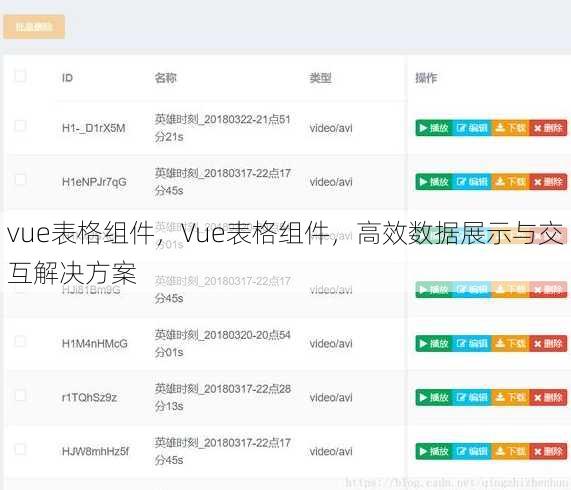This screenshot has height=490, width=571.
Task: Download the r1TQhSz9z video
Action: 511,397
